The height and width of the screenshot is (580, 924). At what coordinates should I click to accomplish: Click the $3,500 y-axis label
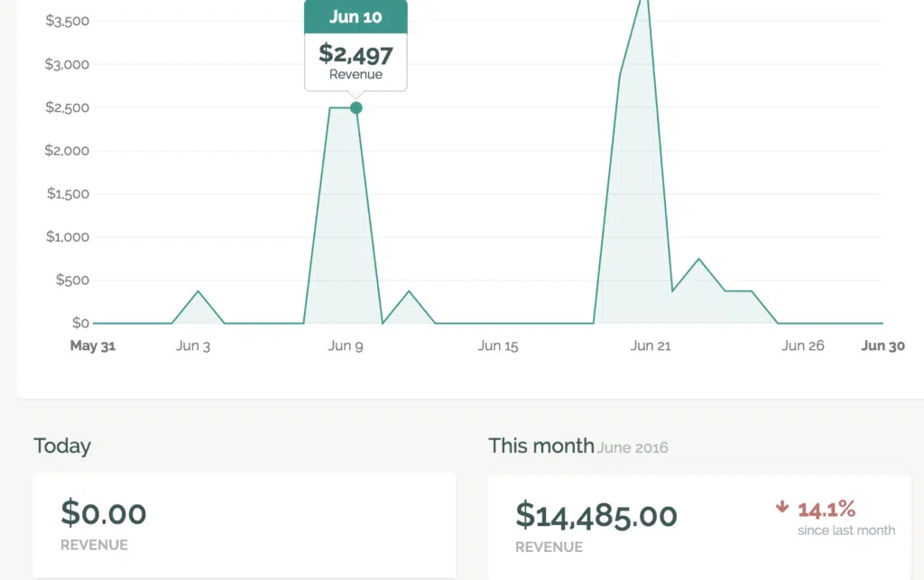click(x=67, y=21)
